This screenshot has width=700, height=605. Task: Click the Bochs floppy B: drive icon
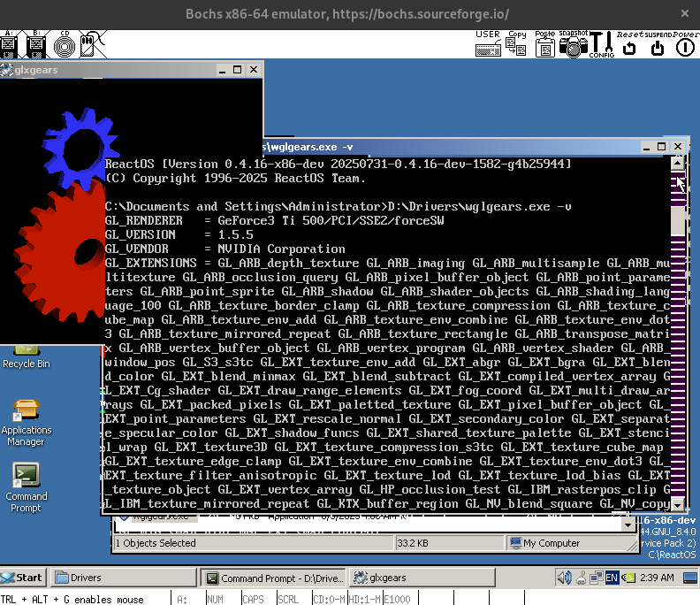click(x=36, y=44)
